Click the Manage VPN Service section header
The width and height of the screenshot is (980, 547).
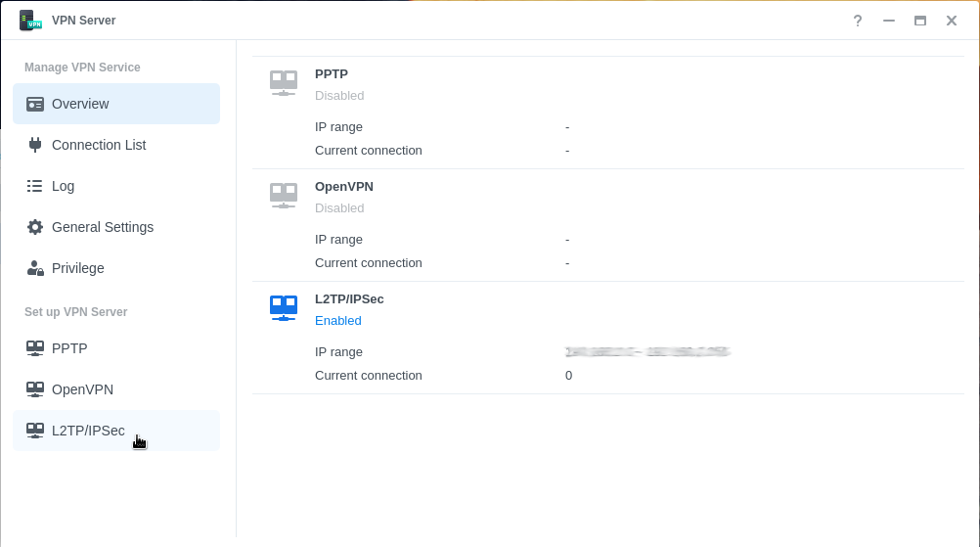(x=82, y=68)
